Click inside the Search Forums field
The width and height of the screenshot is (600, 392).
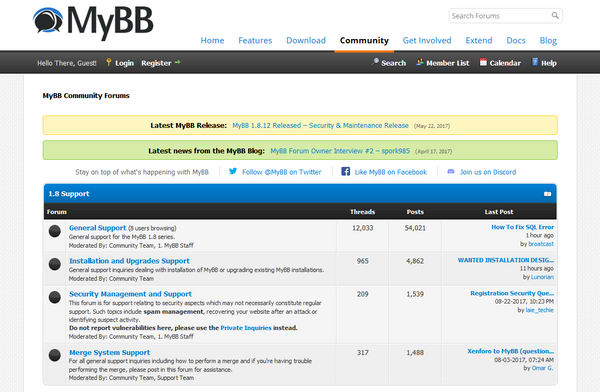pos(499,16)
